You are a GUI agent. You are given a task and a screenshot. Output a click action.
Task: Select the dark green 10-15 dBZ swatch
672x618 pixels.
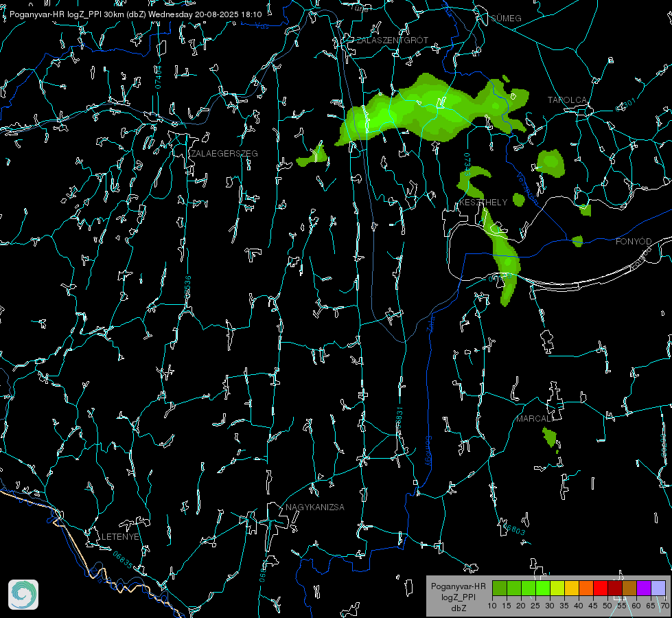click(x=500, y=588)
